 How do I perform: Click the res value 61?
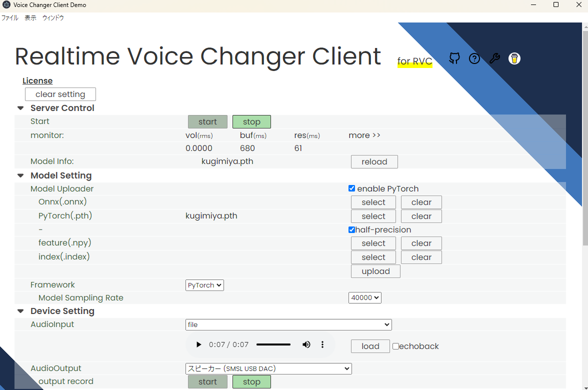298,148
